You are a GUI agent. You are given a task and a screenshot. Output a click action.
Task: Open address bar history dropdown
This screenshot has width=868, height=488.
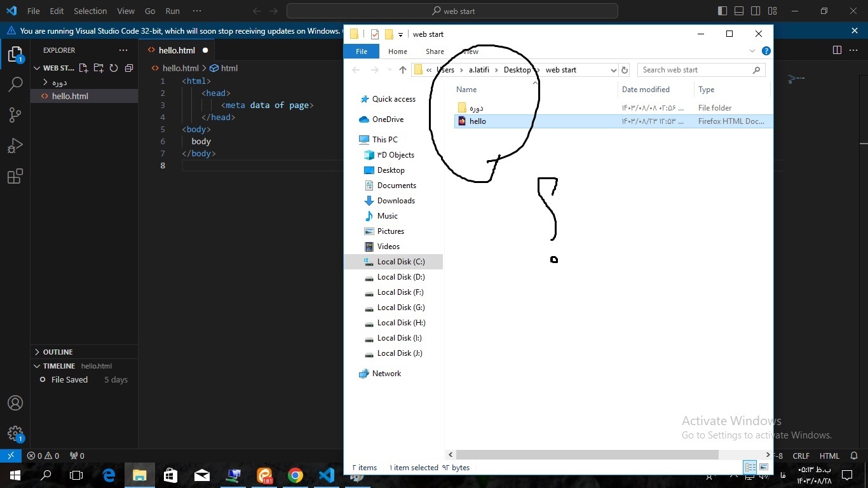point(613,70)
